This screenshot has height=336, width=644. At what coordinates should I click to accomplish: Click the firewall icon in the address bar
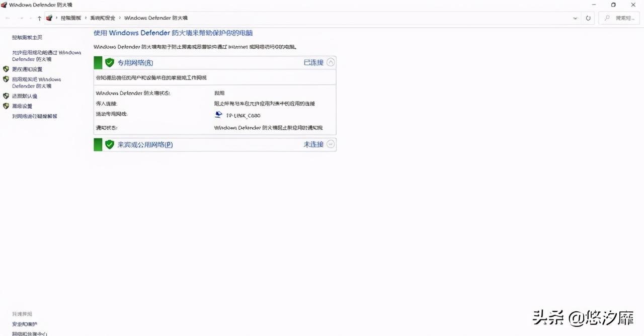(x=49, y=18)
